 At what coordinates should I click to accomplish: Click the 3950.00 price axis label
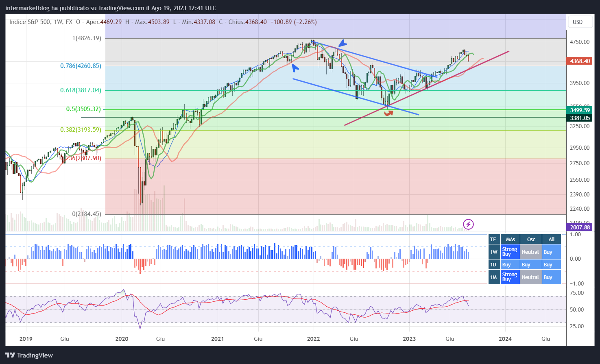580,83
